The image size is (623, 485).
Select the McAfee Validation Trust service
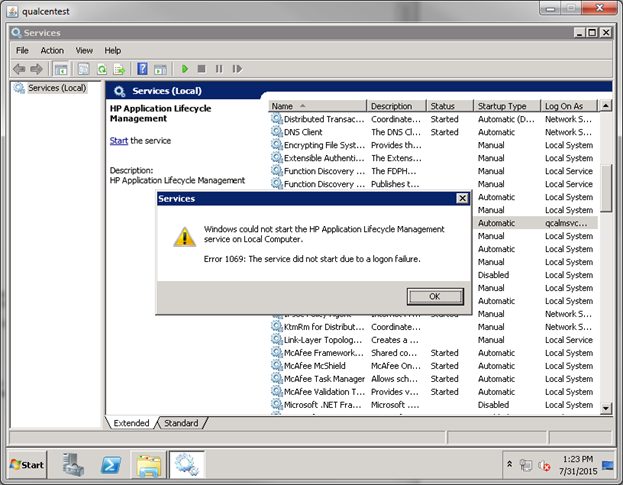pyautogui.click(x=433, y=392)
